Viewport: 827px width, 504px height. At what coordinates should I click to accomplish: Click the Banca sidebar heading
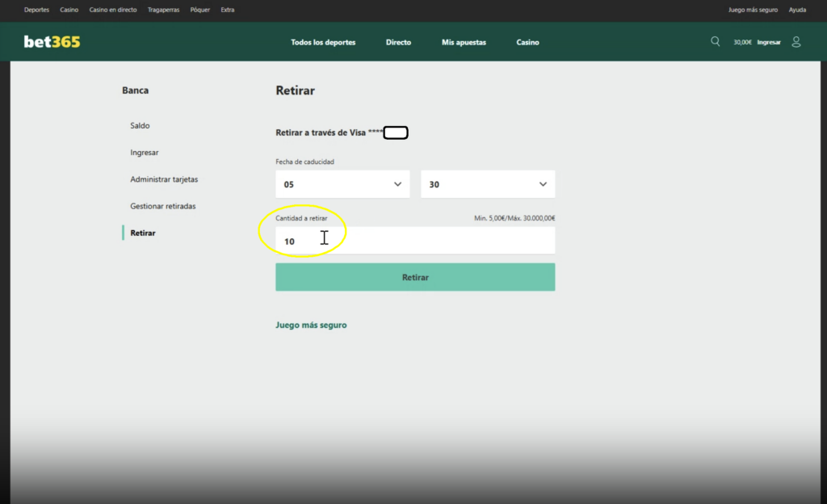click(135, 90)
